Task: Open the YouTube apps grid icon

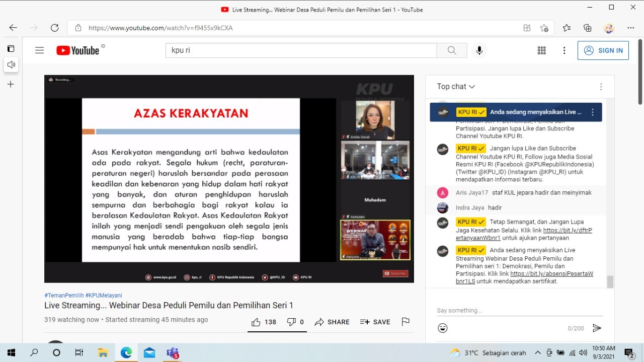Action: pos(541,50)
